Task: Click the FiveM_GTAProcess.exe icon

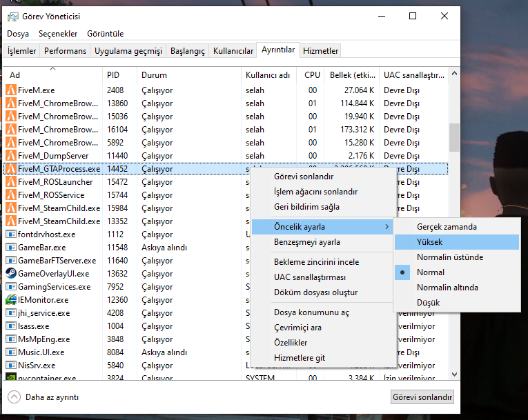Action: pos(11,168)
